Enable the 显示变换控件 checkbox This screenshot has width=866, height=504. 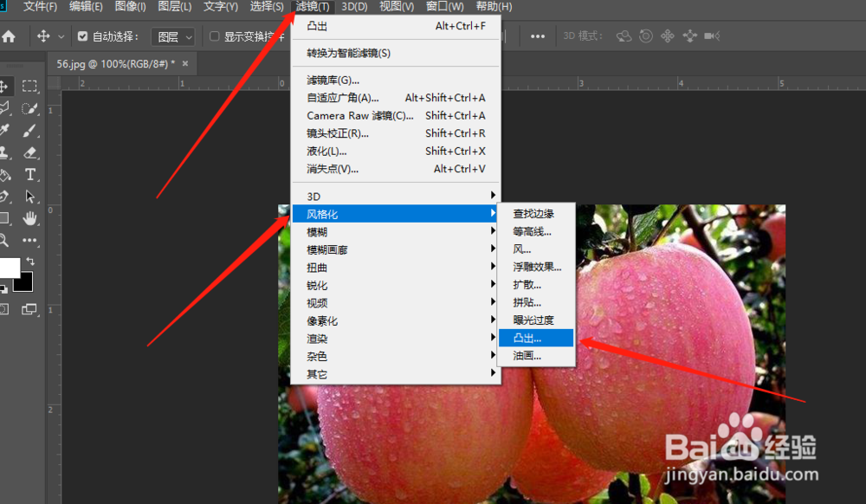pyautogui.click(x=214, y=36)
